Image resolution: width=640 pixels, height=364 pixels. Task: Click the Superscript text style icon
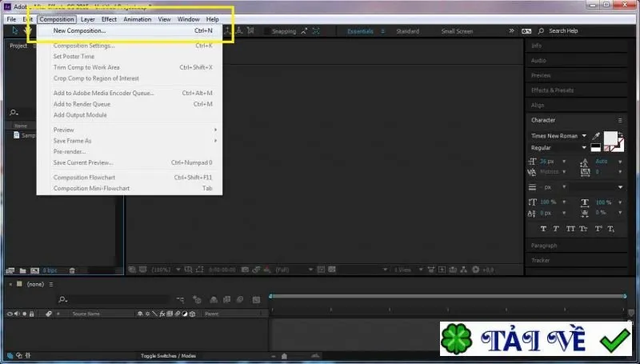pos(598,229)
